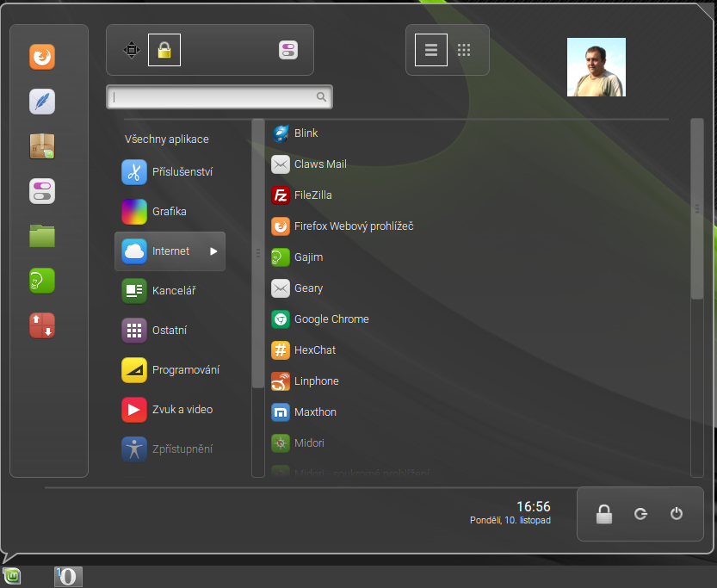Open the red up-down arrows transfer favorite
Viewport: 717px width, 588px height.
[x=42, y=325]
